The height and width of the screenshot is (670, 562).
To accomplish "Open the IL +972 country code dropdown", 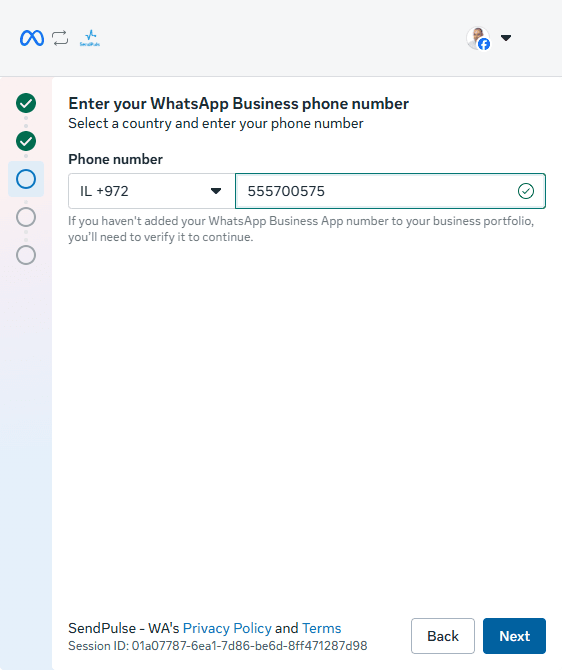I will pos(152,191).
